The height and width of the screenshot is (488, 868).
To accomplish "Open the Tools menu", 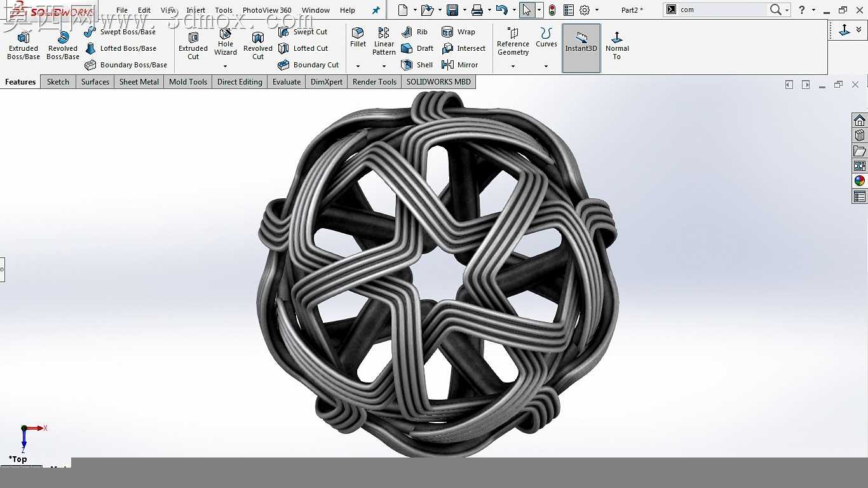I will pos(224,10).
